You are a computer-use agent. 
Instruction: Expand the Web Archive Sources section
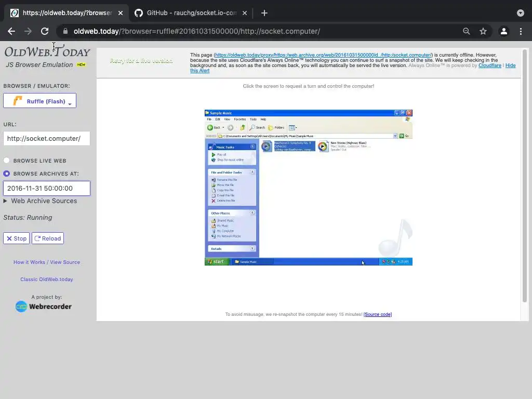click(x=41, y=201)
